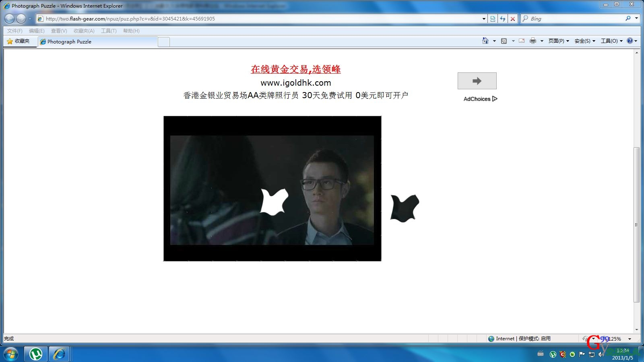644x362 pixels.
Task: Open the 工具(O) command bar menu
Action: [x=612, y=41]
